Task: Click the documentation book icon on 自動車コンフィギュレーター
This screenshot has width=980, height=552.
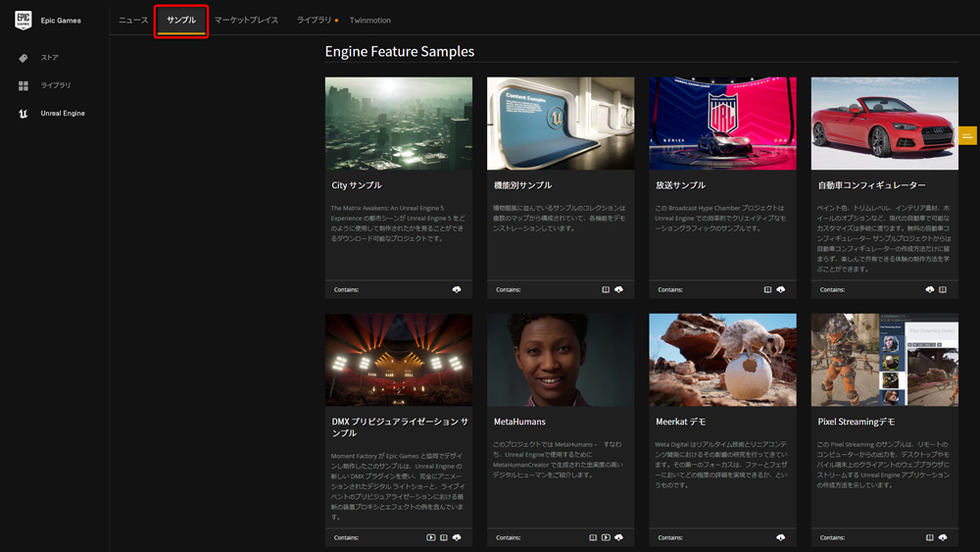Action: click(x=943, y=289)
